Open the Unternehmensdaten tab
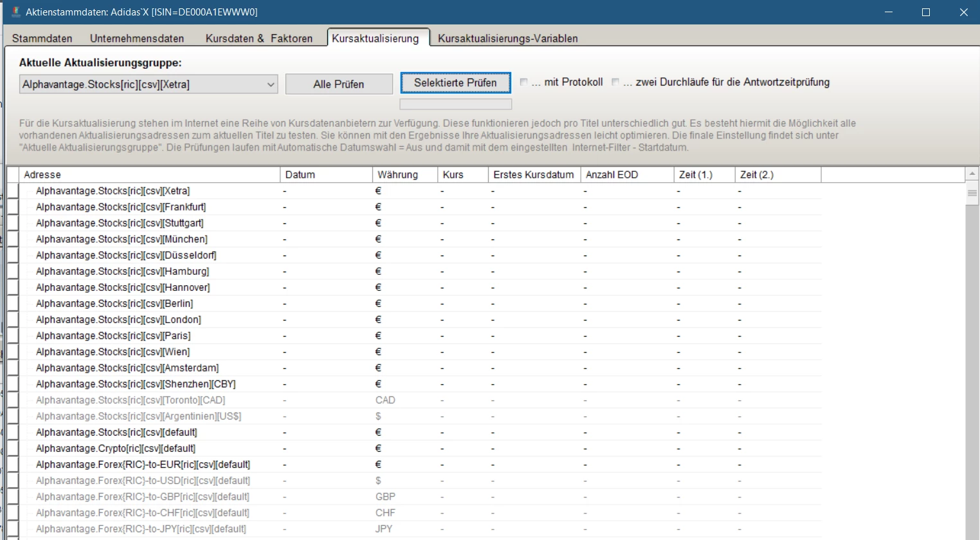 [137, 39]
